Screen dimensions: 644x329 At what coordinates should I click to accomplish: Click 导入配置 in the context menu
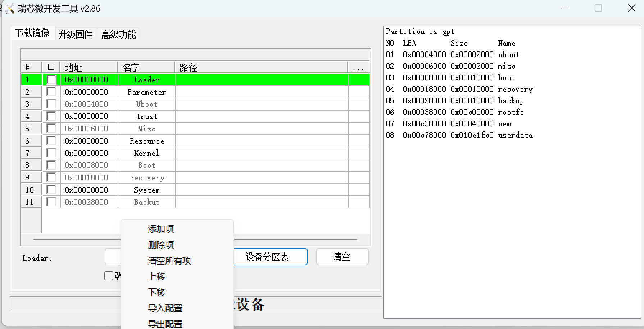[165, 308]
